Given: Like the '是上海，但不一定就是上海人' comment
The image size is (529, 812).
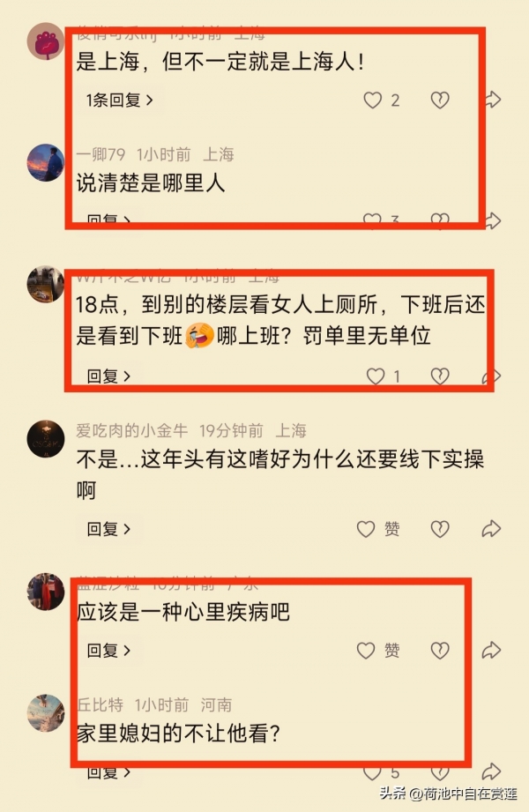Looking at the screenshot, I should pyautogui.click(x=373, y=100).
